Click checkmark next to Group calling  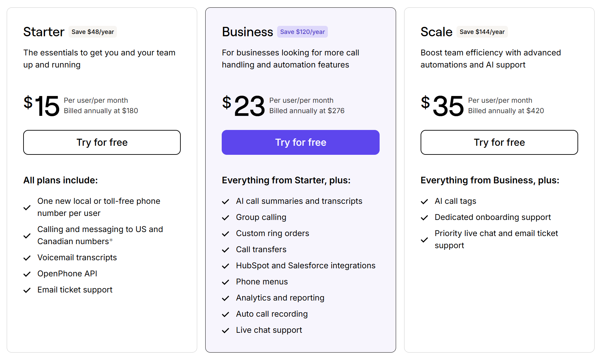(x=226, y=218)
